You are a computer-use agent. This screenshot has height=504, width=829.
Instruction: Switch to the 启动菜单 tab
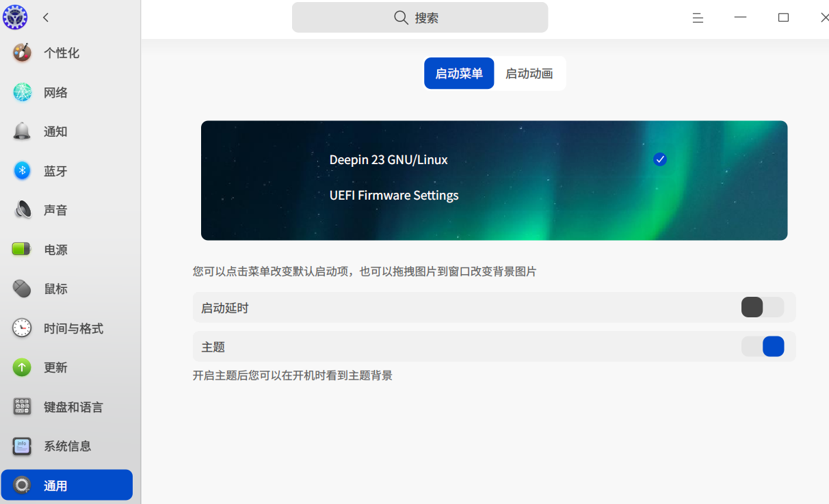[459, 73]
